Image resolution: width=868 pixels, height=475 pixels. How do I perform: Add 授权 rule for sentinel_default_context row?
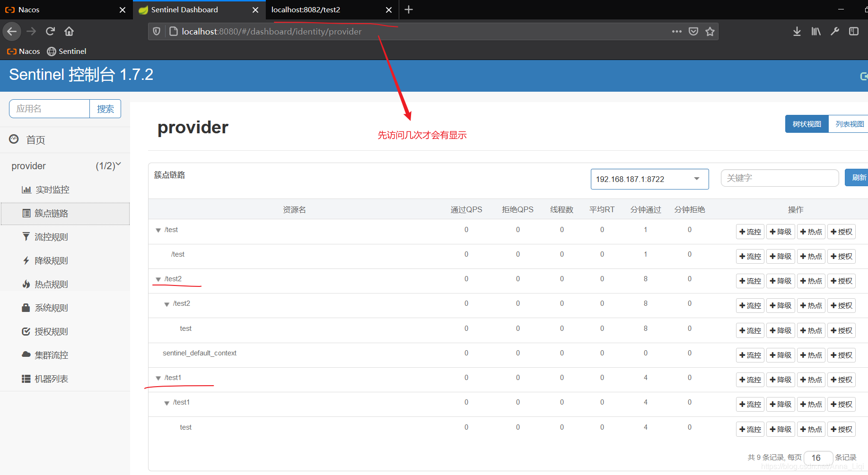[x=842, y=355]
